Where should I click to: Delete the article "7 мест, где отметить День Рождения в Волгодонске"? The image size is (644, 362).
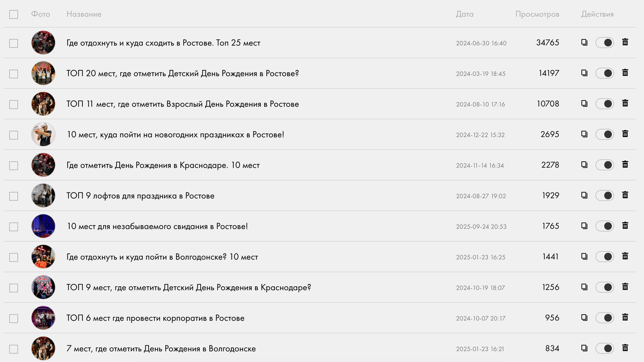pos(626,348)
